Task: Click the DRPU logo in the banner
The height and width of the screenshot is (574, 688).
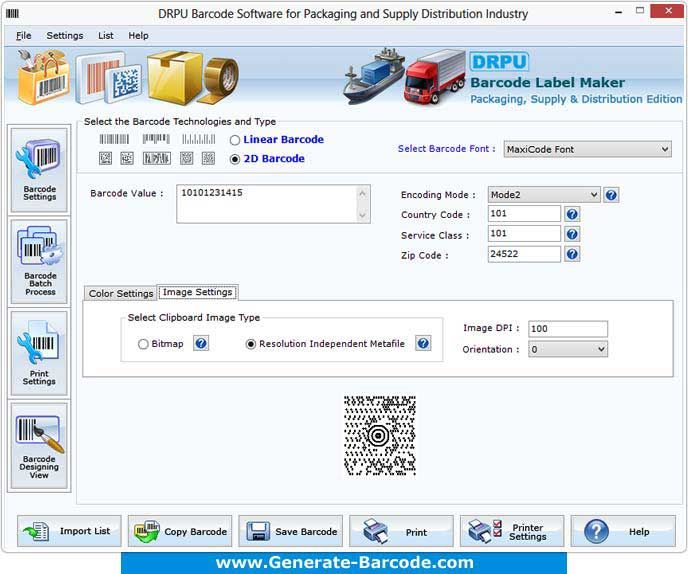Action: [499, 62]
